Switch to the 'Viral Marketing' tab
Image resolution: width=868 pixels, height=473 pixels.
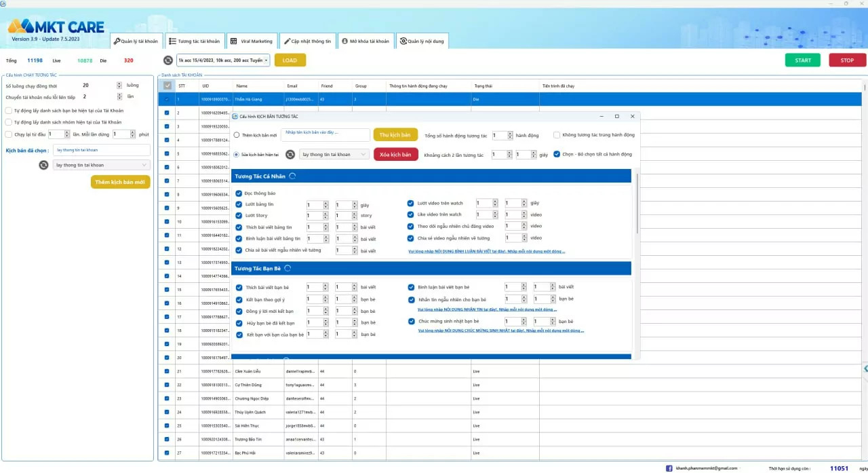click(x=252, y=41)
